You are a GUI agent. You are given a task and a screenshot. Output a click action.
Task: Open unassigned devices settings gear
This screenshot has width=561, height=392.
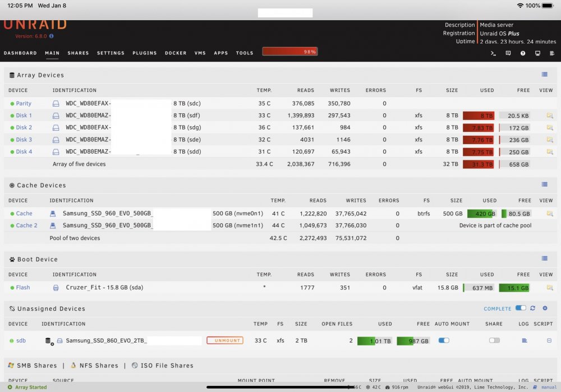pos(545,308)
